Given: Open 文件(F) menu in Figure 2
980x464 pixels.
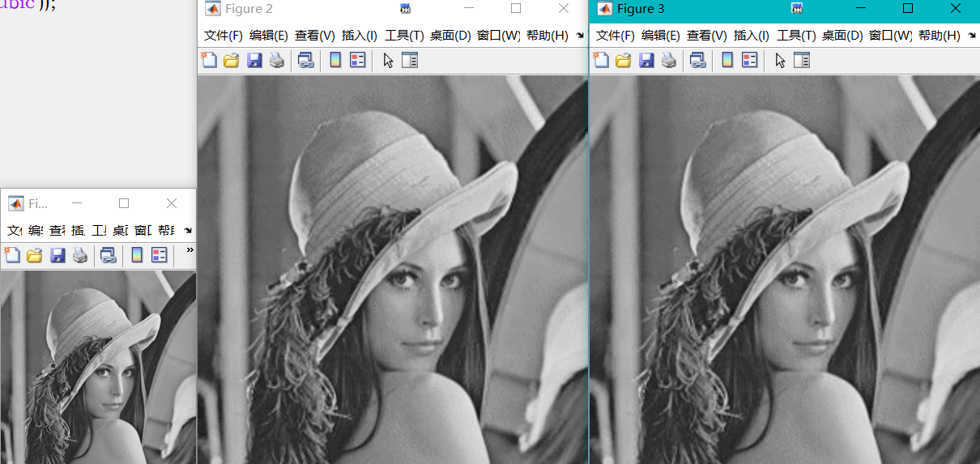Looking at the screenshot, I should 224,36.
